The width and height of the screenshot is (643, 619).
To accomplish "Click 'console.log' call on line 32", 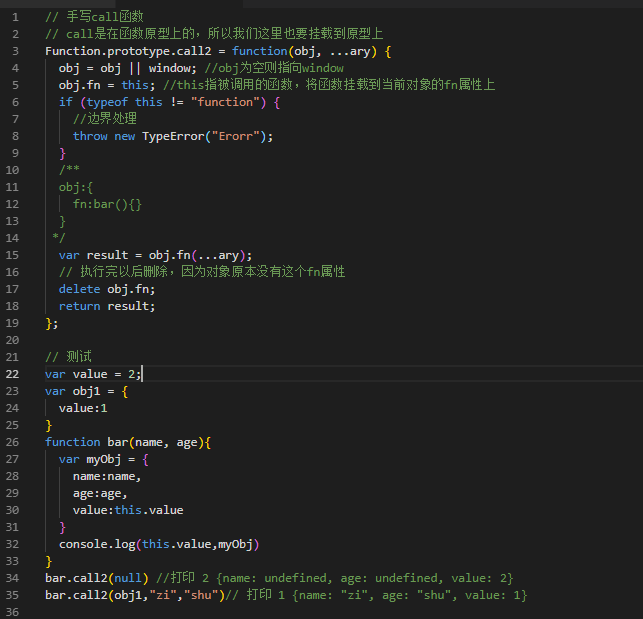I will tap(97, 544).
